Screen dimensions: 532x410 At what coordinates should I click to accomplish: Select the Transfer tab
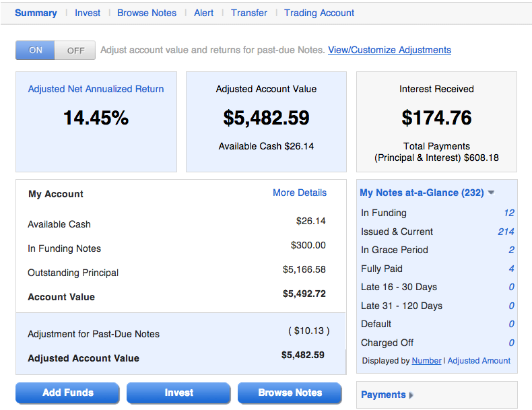pos(249,13)
